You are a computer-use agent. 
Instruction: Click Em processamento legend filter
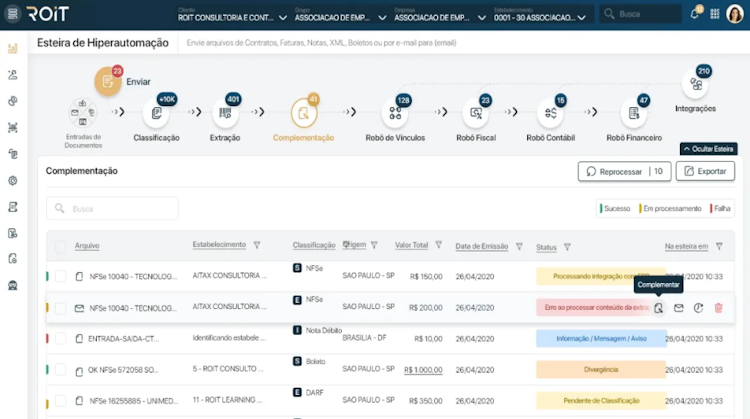[670, 209]
